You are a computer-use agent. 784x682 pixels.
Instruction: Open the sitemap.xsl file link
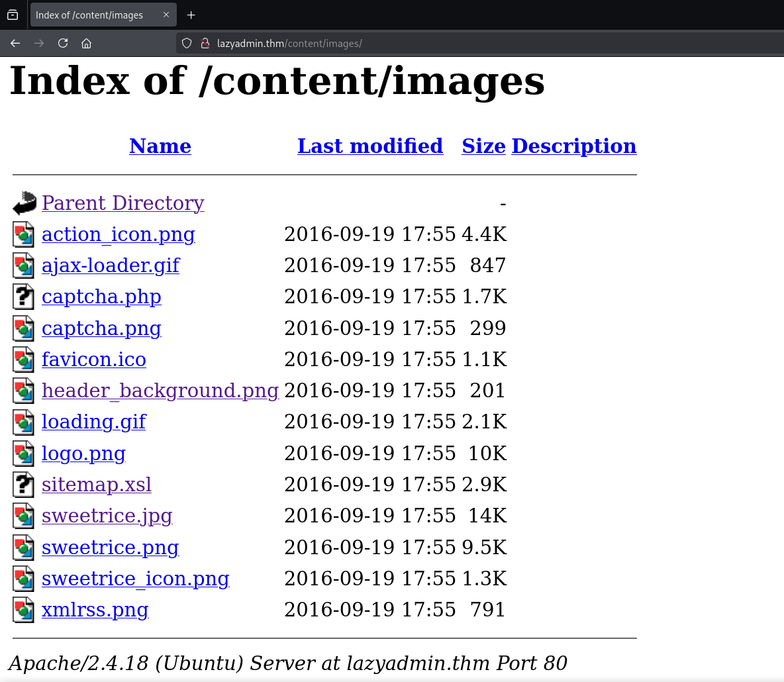tap(97, 485)
